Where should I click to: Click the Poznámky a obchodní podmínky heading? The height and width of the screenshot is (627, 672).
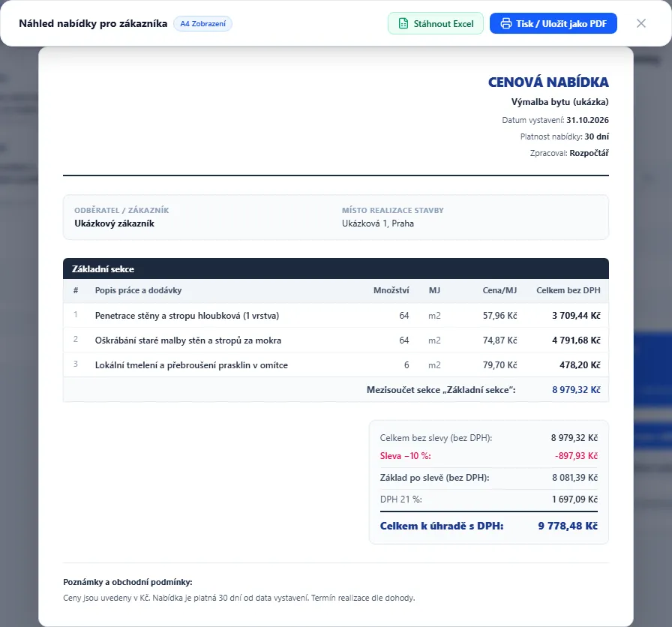pyautogui.click(x=127, y=582)
